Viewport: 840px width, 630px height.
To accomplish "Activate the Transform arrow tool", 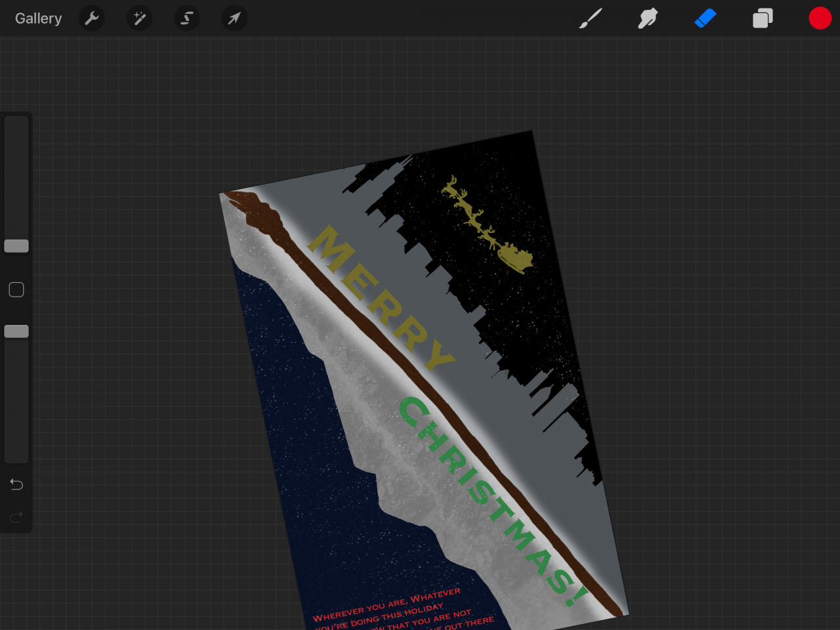I will click(234, 18).
